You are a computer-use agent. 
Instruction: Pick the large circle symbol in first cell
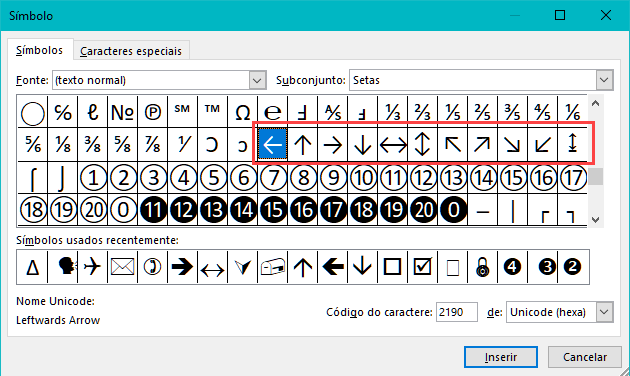coord(33,112)
